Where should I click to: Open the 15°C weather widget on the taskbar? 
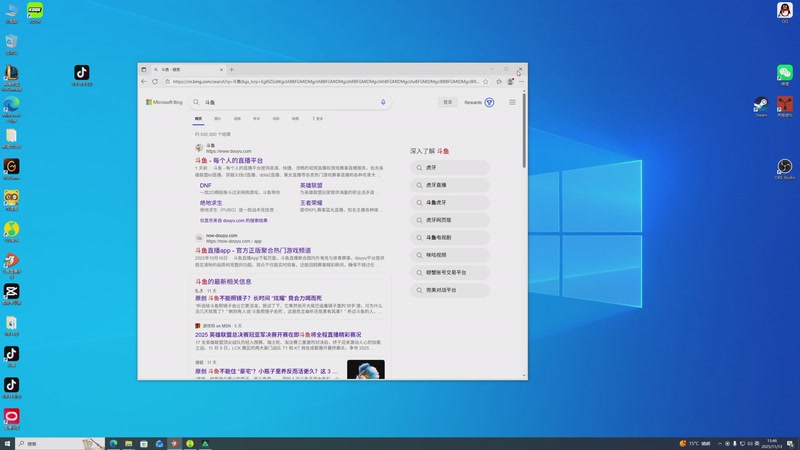click(x=695, y=443)
